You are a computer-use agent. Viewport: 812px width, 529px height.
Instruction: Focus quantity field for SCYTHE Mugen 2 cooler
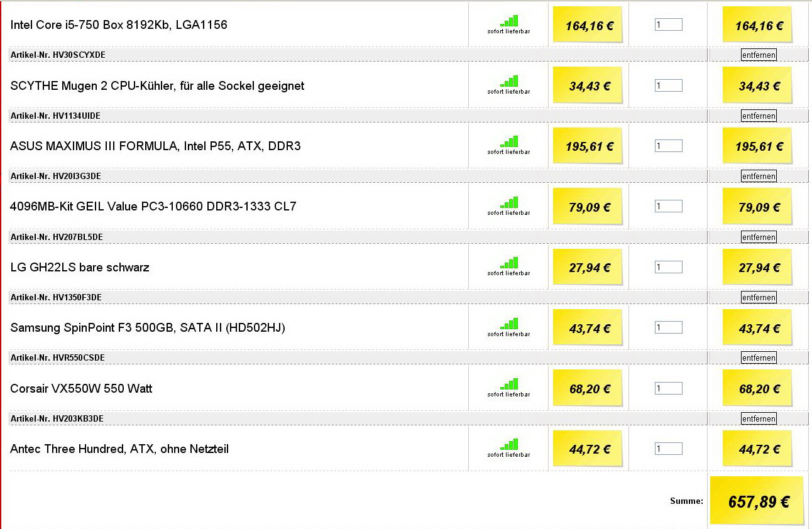668,85
